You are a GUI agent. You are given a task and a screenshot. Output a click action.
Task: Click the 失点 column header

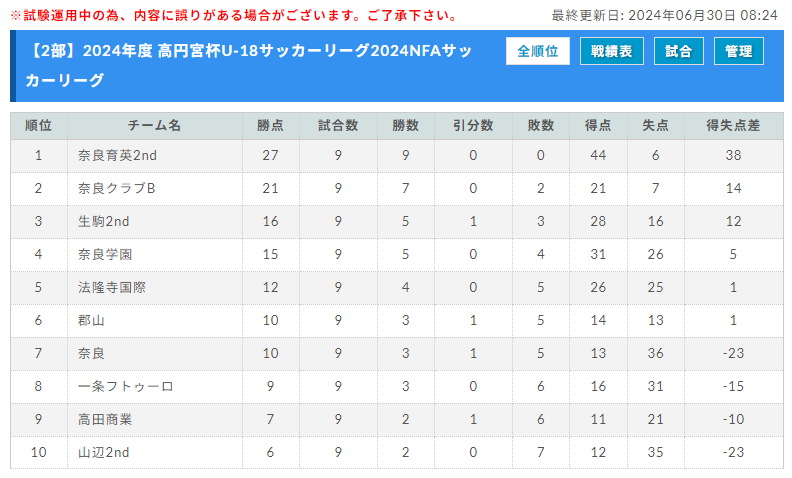click(656, 126)
